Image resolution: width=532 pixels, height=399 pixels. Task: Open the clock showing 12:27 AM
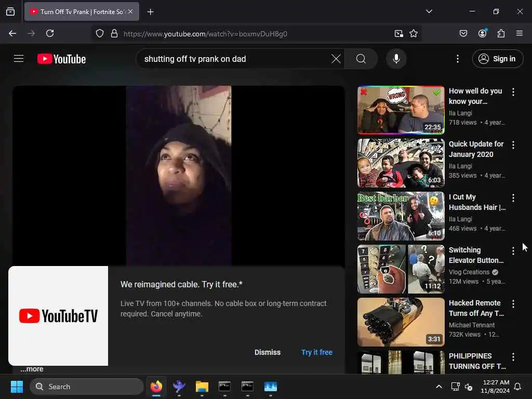click(x=495, y=387)
